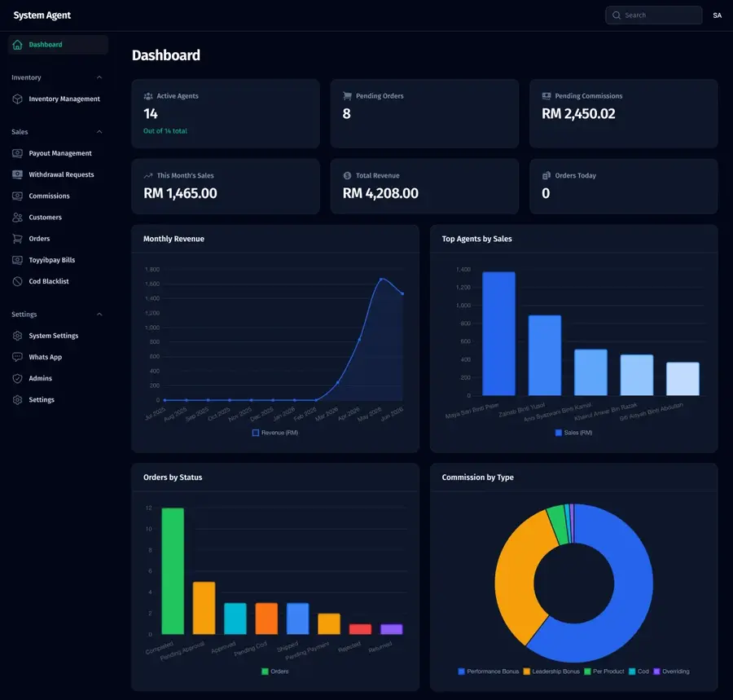
Task: Toggle the Overriding legend item
Action: [x=671, y=671]
